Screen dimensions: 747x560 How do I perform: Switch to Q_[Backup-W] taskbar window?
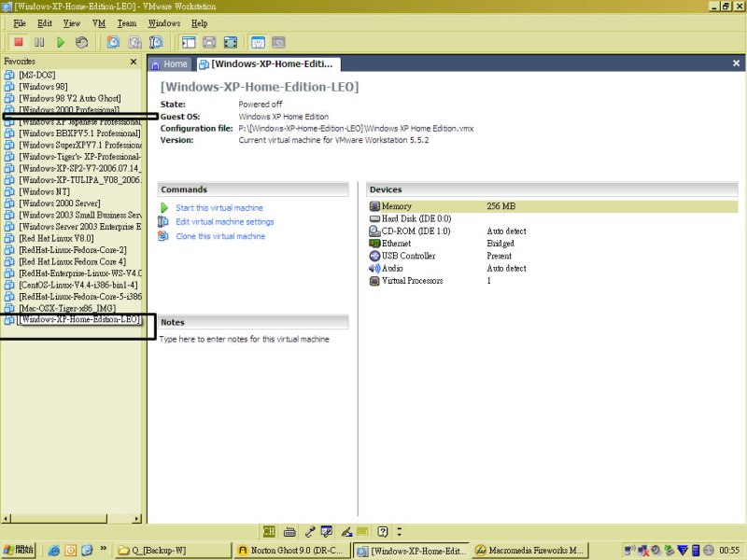click(174, 551)
